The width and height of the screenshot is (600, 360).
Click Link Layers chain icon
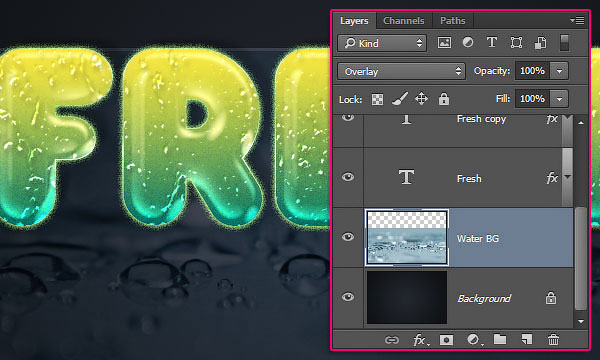click(x=391, y=340)
